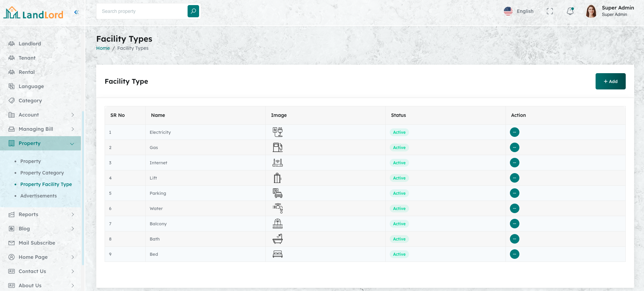644x291 pixels.
Task: Open action menu for Internet row
Action: tap(514, 163)
